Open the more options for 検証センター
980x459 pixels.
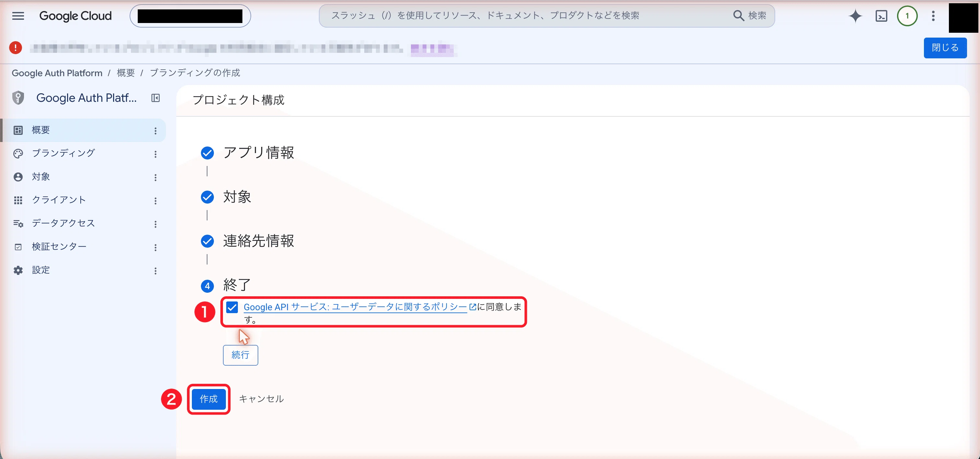(x=155, y=248)
